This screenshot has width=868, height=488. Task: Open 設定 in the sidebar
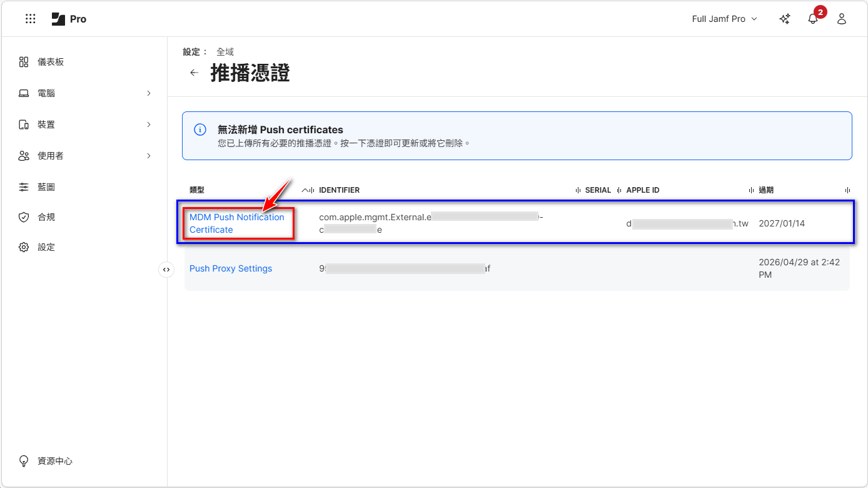pyautogui.click(x=46, y=247)
